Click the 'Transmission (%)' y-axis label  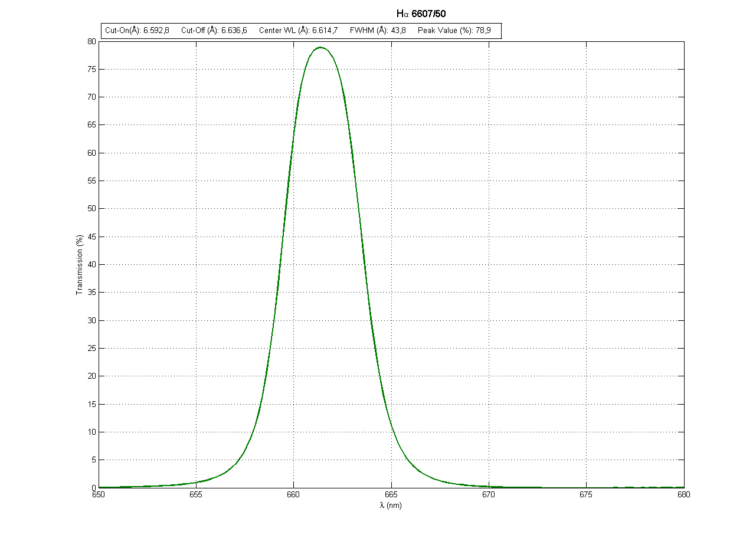[x=79, y=264]
